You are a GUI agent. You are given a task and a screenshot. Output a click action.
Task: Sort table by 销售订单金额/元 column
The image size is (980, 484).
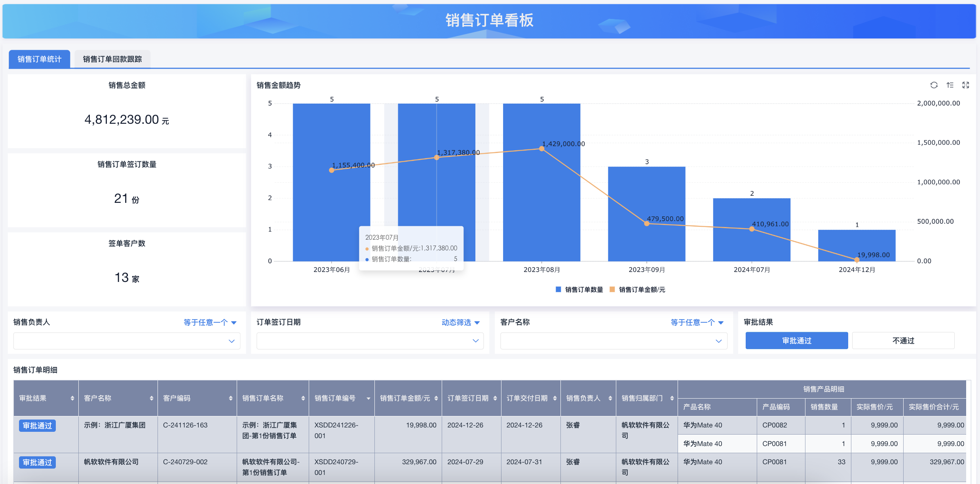(x=436, y=398)
